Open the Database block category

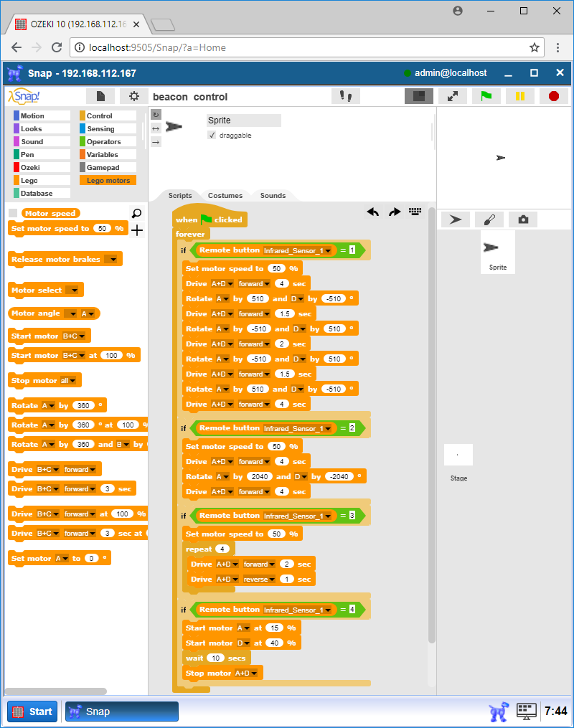pyautogui.click(x=42, y=193)
